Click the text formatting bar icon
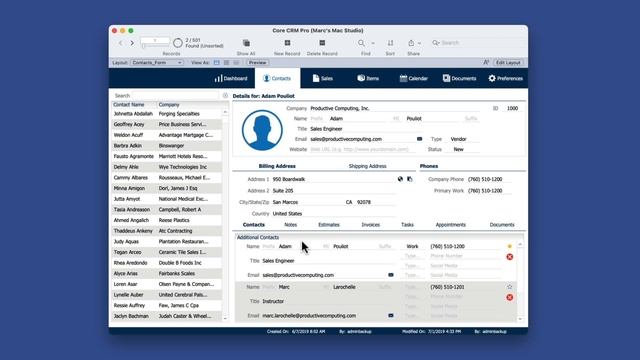The image size is (640, 360). [x=486, y=62]
